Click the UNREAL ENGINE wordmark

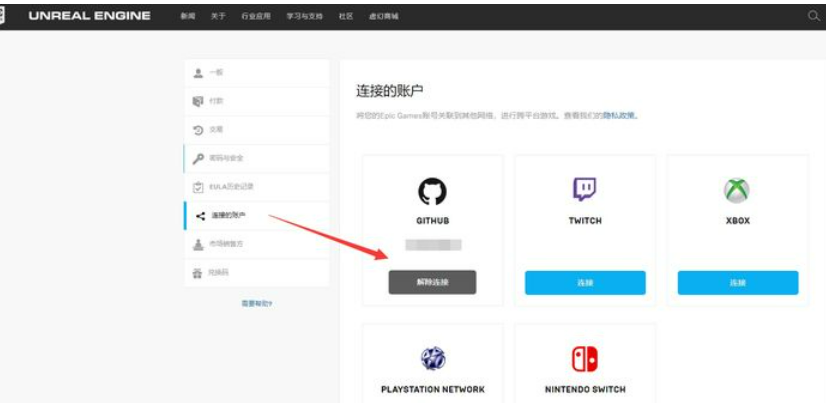[90, 16]
